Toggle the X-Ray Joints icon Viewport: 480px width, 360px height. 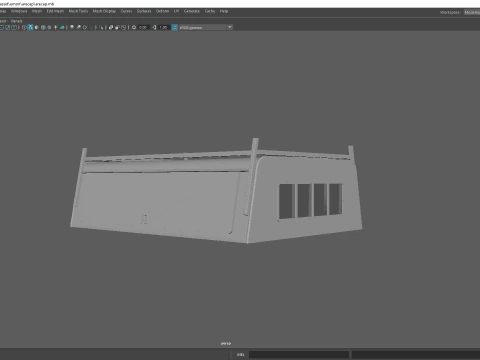123,27
